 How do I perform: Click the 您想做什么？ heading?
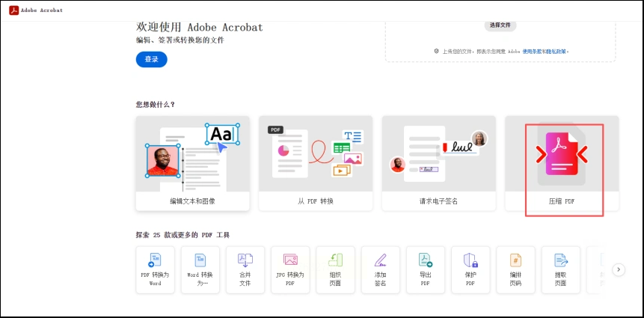coord(156,104)
